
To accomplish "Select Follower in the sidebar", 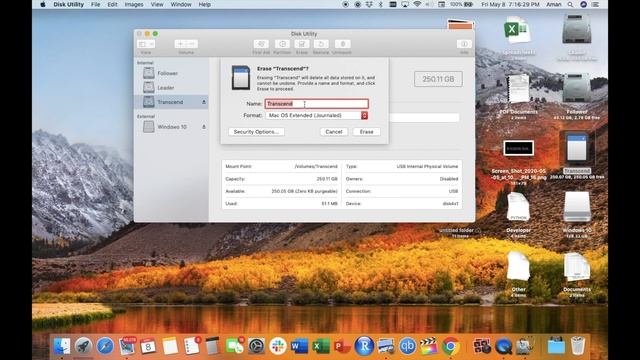I will (167, 73).
